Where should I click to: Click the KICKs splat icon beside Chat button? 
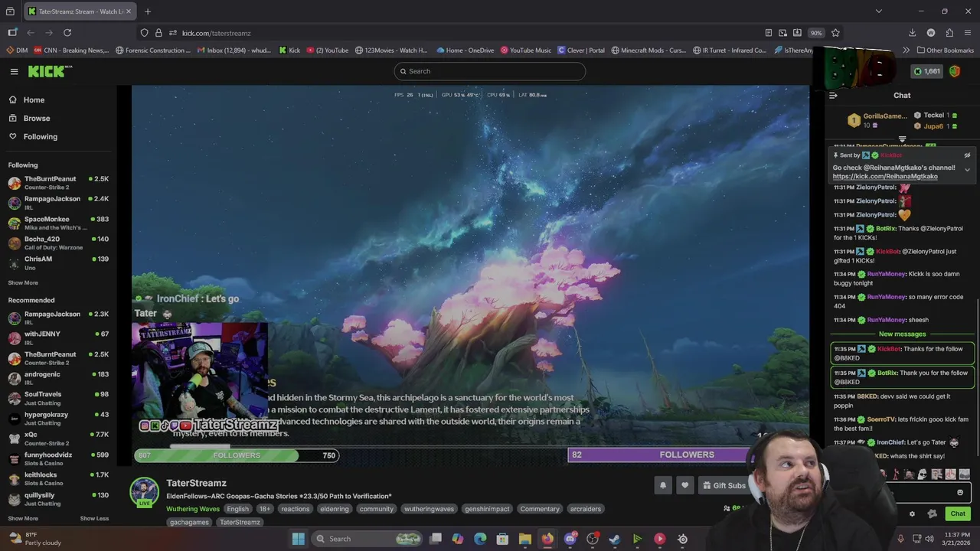point(932,514)
